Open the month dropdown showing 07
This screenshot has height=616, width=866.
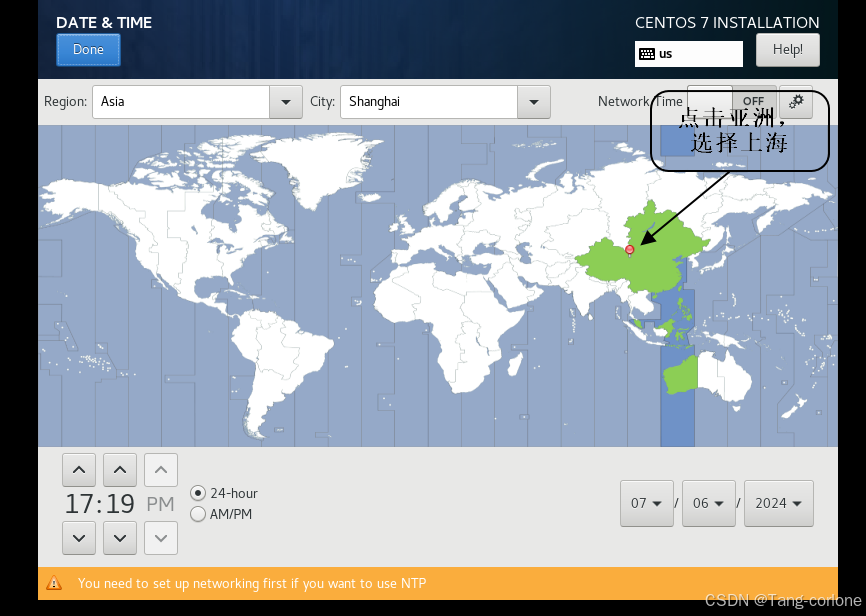[x=647, y=503]
